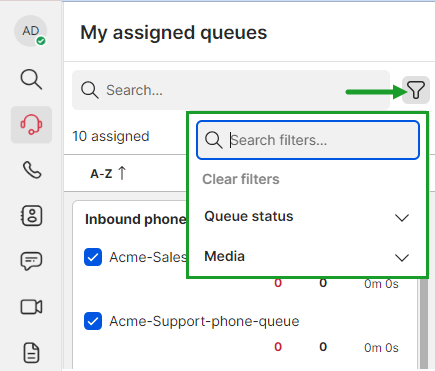This screenshot has width=435, height=371.
Task: Open the phone calls icon in sidebar
Action: (32, 170)
